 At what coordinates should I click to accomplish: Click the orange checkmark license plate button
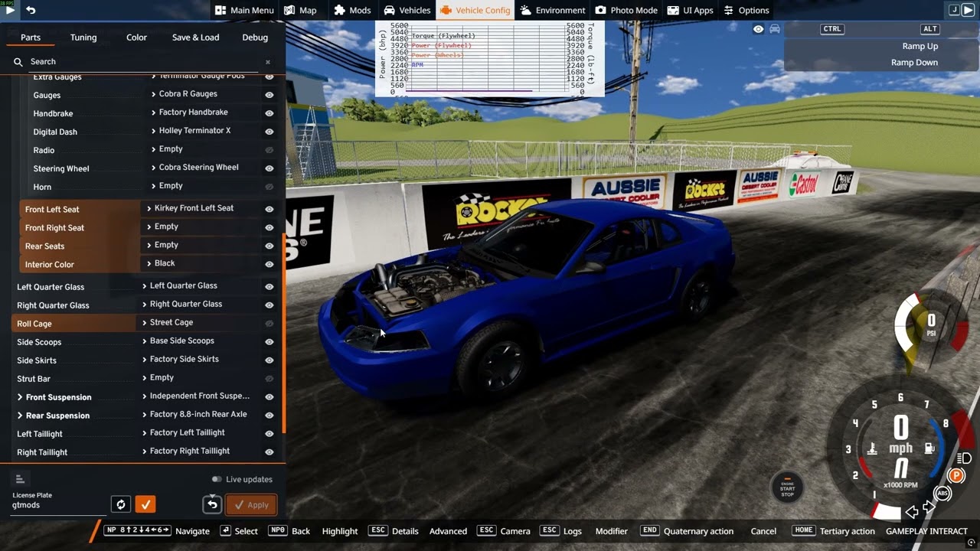[x=145, y=504]
